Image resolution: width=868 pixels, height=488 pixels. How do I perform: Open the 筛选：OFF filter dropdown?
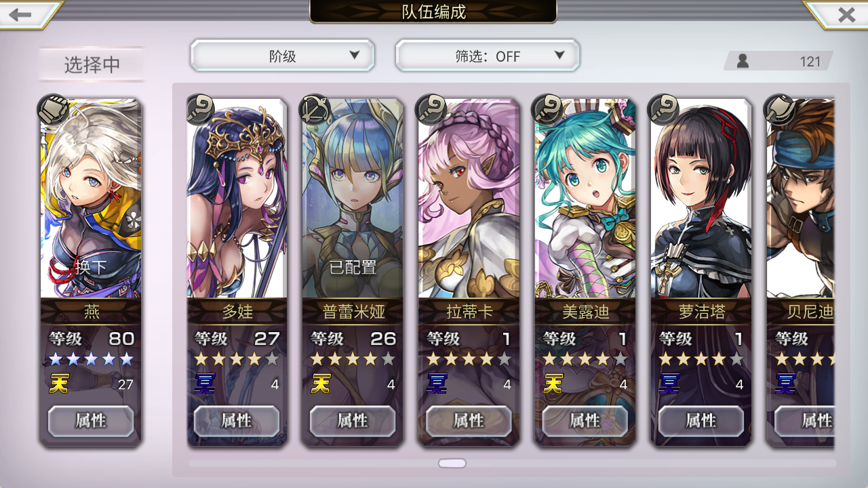point(488,56)
